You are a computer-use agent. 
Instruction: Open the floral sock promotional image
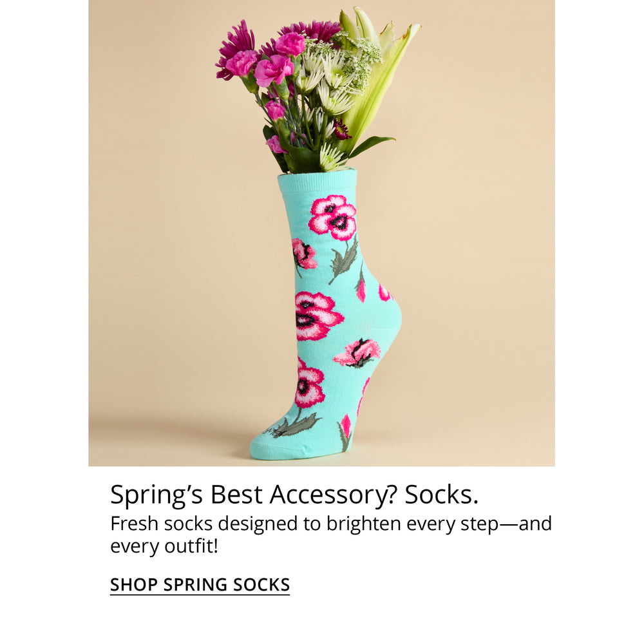point(321,233)
